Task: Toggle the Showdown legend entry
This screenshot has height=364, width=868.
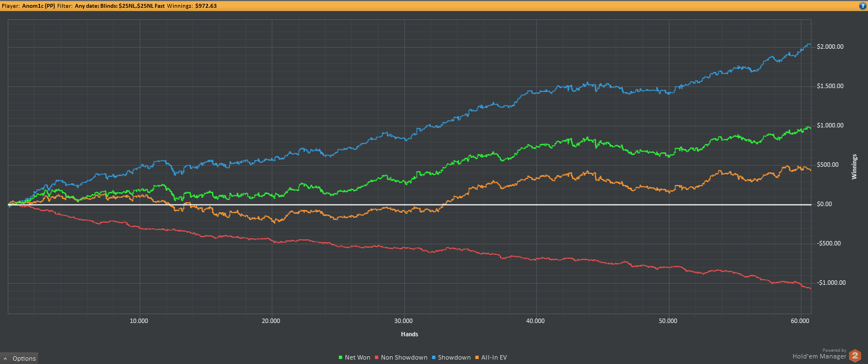Action: click(x=451, y=357)
